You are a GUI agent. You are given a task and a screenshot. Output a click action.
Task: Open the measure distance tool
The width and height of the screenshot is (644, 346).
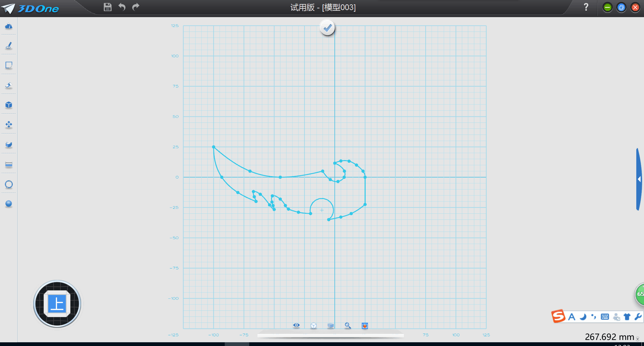[9, 164]
